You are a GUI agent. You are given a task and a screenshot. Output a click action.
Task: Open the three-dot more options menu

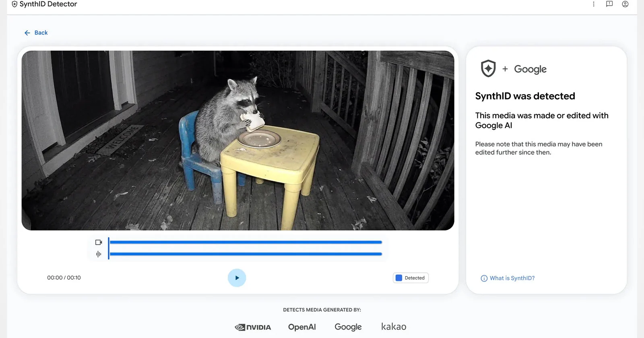tap(593, 4)
